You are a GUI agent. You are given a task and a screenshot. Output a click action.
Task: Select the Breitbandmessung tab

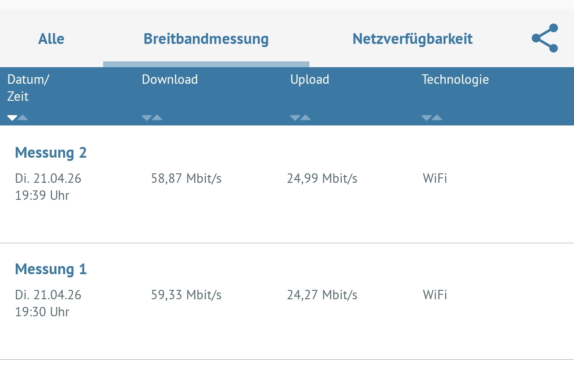pyautogui.click(x=206, y=39)
